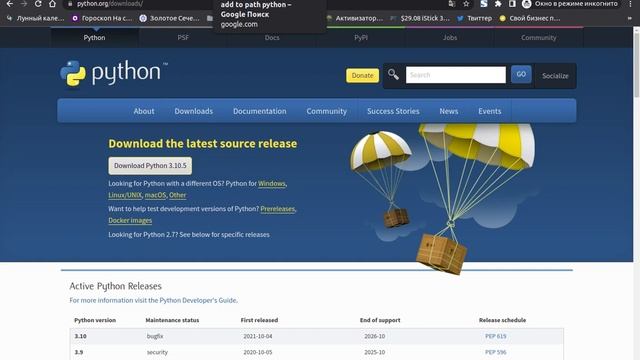Open the $29.08 iStick 3... bookmark

pos(420,18)
